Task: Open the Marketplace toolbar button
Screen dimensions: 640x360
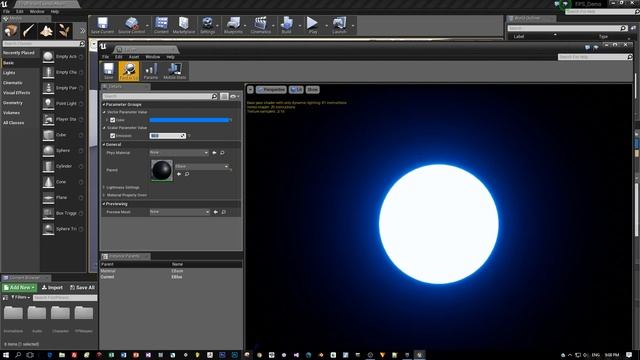Action: 184,25
